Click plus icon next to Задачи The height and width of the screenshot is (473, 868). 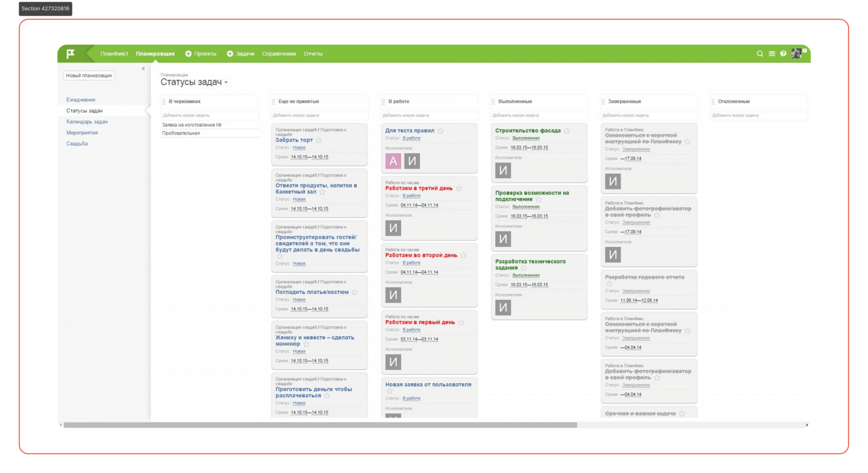point(230,54)
